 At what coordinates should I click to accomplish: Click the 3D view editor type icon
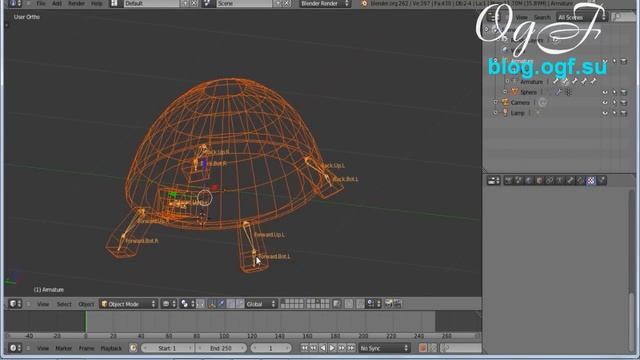click(x=15, y=304)
